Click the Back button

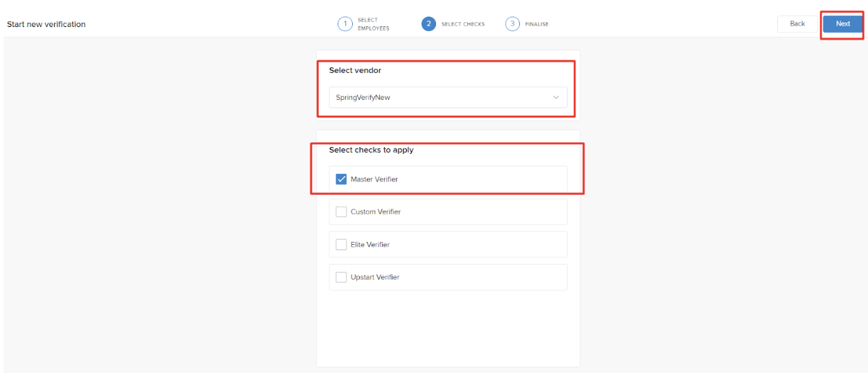797,24
